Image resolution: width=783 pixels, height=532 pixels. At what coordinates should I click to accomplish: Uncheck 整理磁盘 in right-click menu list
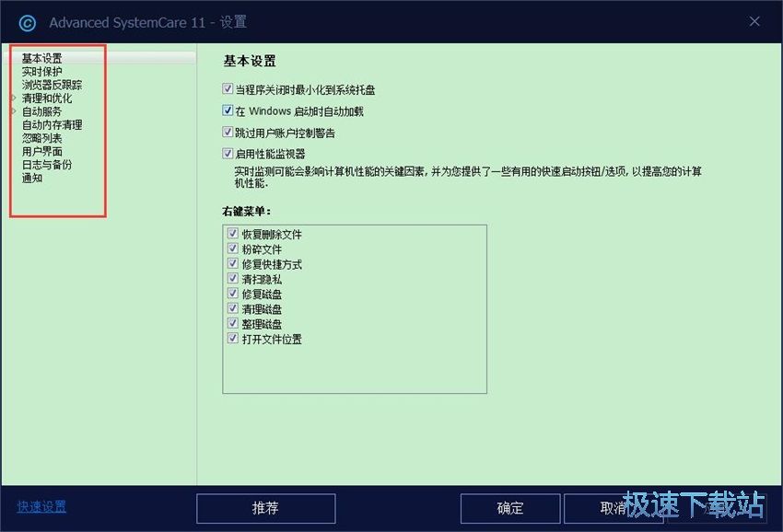tap(233, 323)
